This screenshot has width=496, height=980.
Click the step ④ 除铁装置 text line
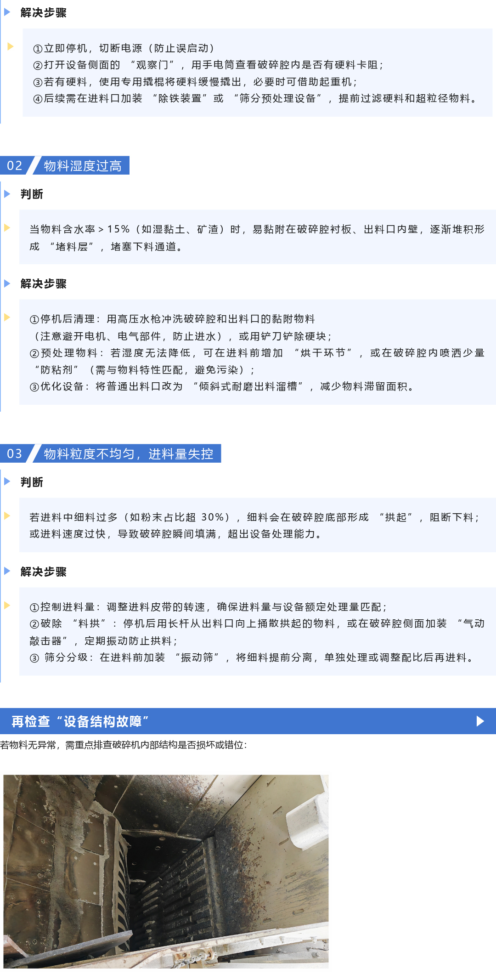tap(255, 98)
